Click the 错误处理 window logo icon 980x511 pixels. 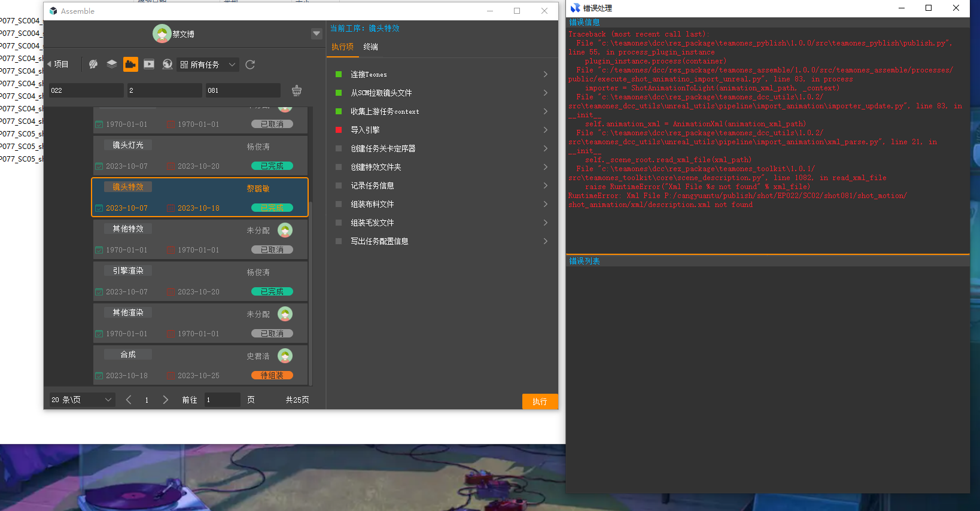pyautogui.click(x=575, y=8)
